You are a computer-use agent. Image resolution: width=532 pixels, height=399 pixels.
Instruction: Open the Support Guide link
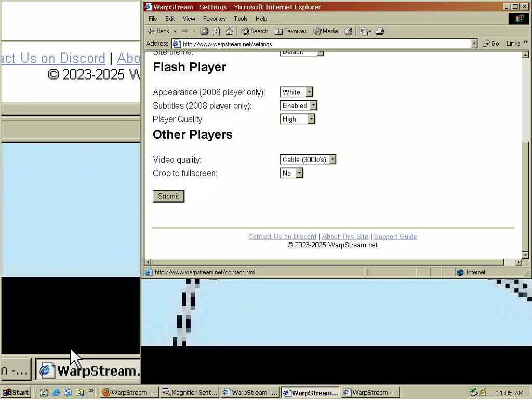pos(395,236)
